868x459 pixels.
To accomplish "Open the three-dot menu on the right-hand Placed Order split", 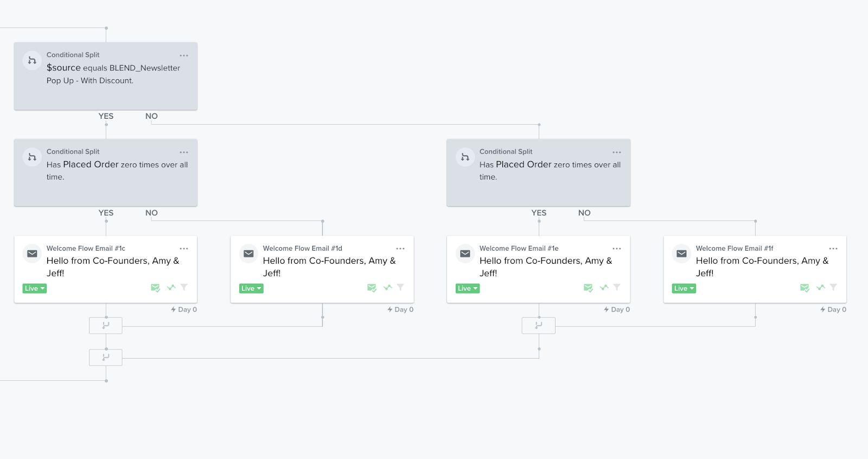I will (617, 152).
